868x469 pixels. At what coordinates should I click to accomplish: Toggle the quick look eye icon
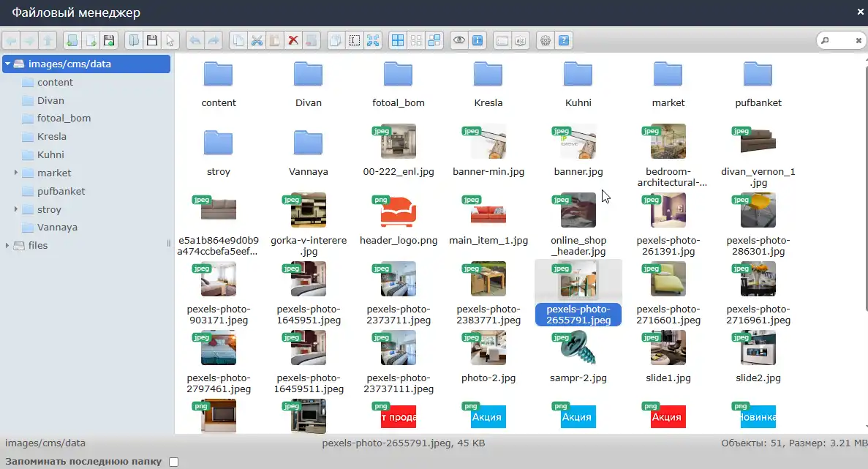458,40
